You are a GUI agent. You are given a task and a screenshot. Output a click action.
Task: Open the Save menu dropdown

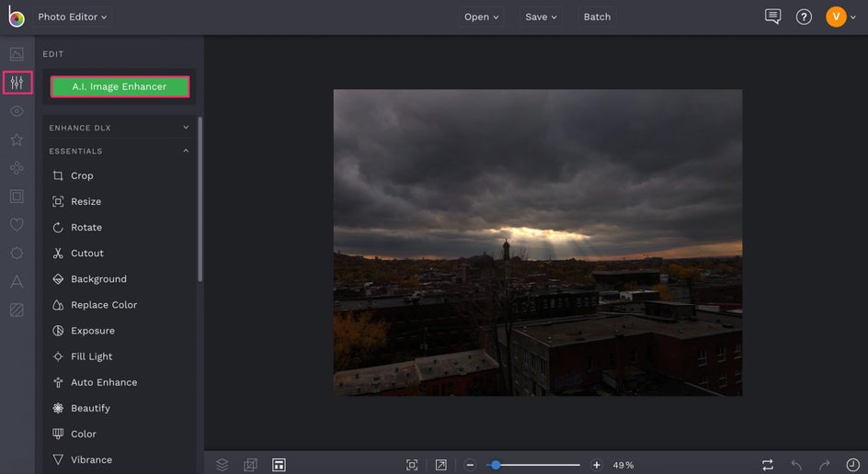click(x=541, y=17)
